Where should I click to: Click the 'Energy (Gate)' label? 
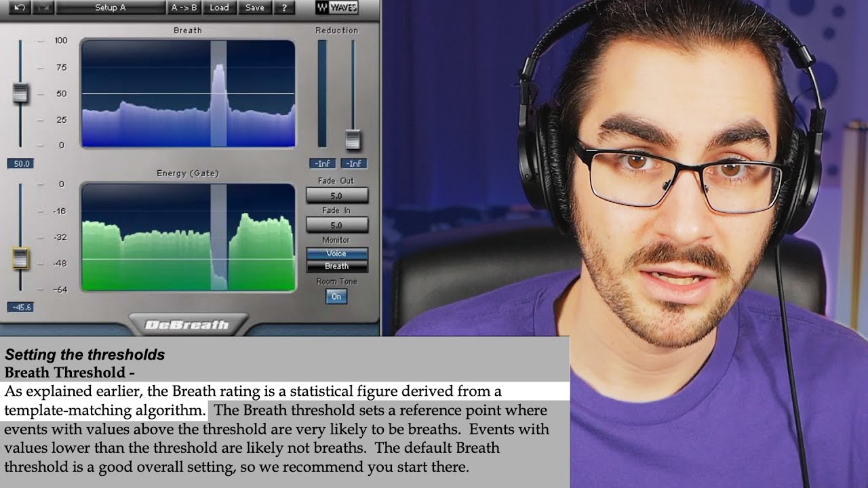(188, 174)
